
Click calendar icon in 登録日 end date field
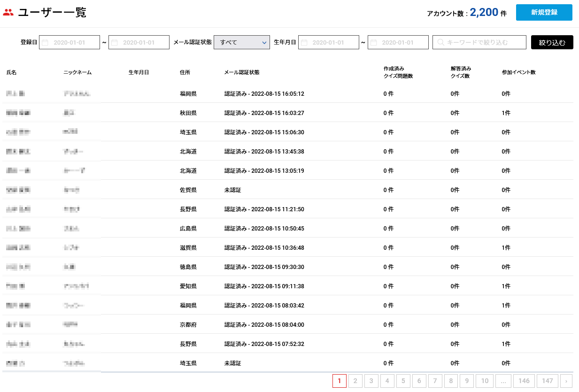tap(115, 43)
